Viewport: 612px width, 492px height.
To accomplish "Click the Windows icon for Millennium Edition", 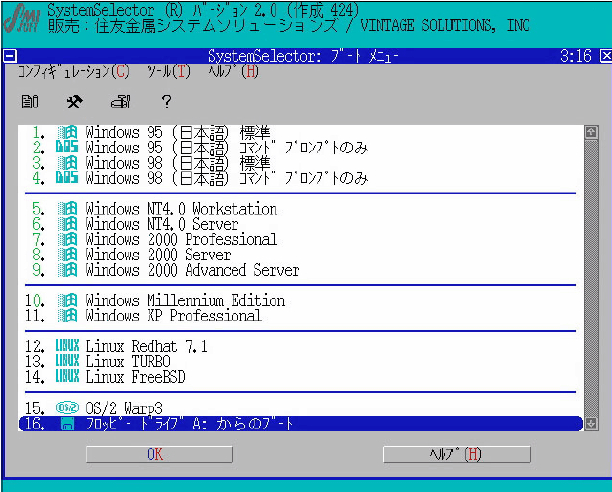I will [x=67, y=301].
